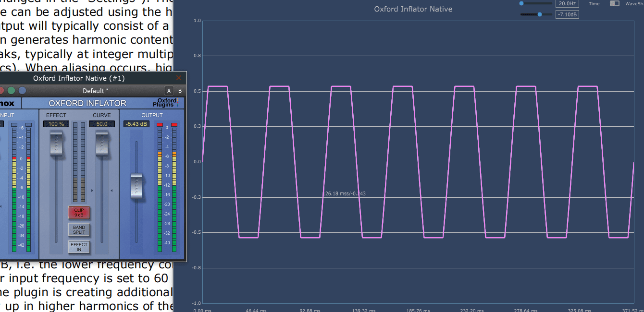Click the WaveSh label
This screenshot has width=644, height=312.
[634, 3]
